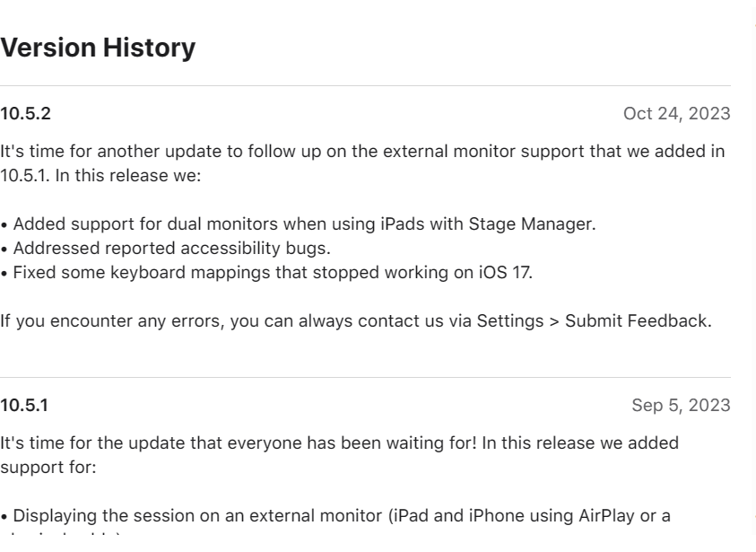Image resolution: width=756 pixels, height=552 pixels.
Task: Click the Sep 5, 2023 release date
Action: click(x=681, y=406)
